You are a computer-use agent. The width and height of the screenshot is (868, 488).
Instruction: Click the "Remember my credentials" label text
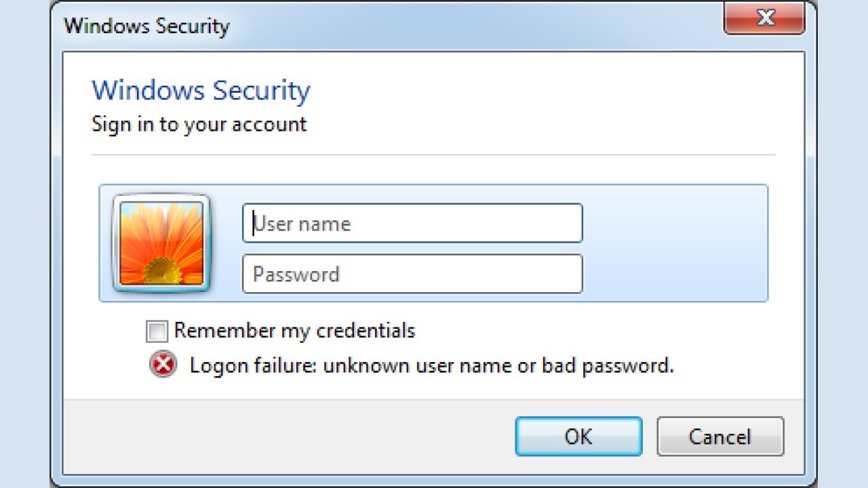[x=294, y=331]
